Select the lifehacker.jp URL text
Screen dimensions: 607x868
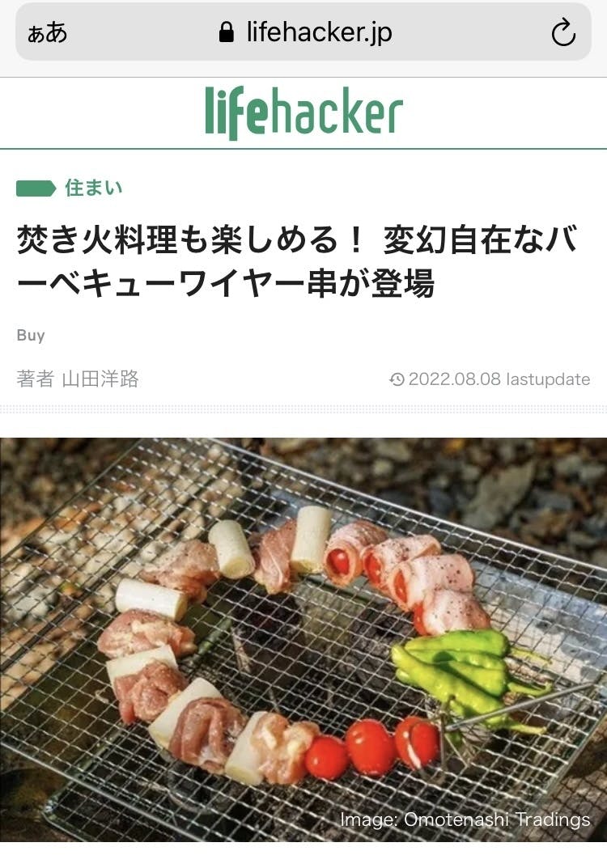pos(320,32)
